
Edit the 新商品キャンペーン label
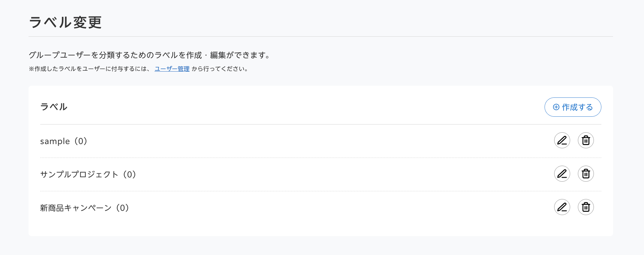point(562,207)
